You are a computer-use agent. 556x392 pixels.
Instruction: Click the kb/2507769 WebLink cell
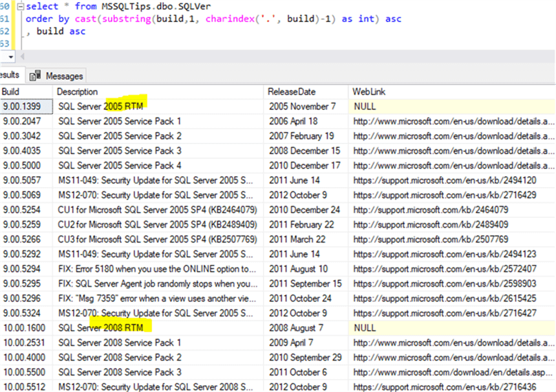(431, 239)
